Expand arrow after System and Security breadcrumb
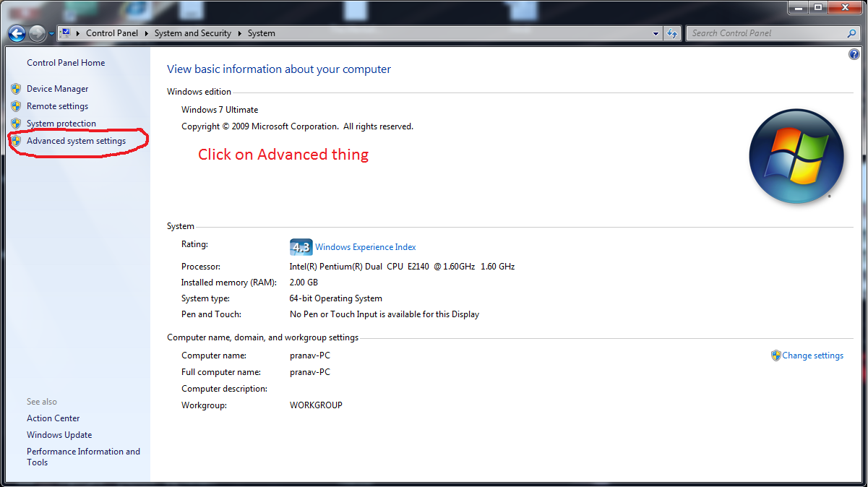The image size is (868, 487). click(239, 33)
